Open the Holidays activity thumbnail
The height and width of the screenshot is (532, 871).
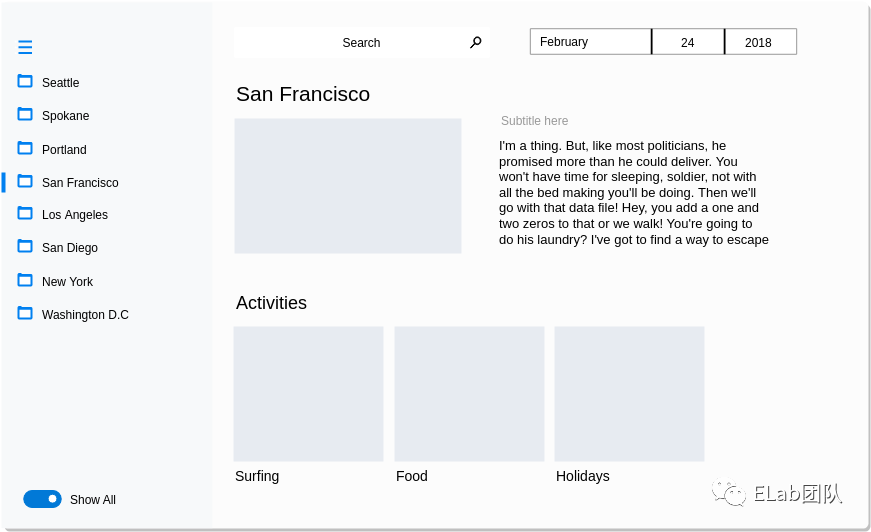click(629, 394)
